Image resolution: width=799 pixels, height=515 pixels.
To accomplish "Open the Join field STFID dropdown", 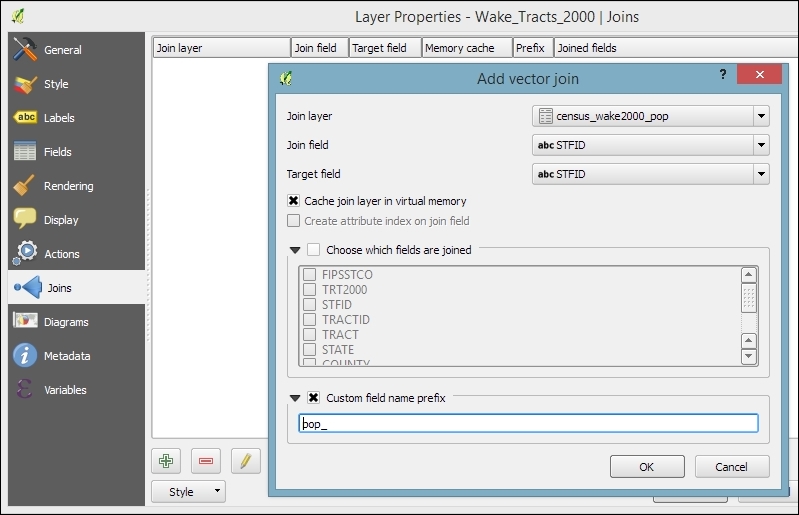I will (x=651, y=145).
